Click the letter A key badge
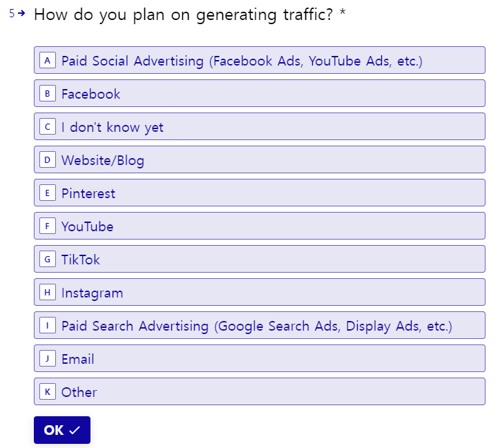This screenshot has width=500, height=448. (x=48, y=60)
